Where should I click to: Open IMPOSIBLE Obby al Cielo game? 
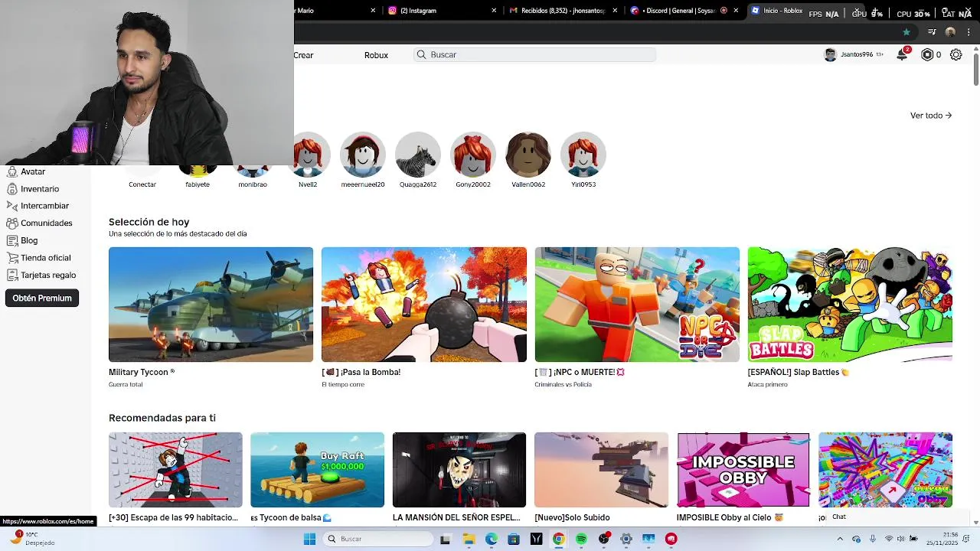[743, 470]
